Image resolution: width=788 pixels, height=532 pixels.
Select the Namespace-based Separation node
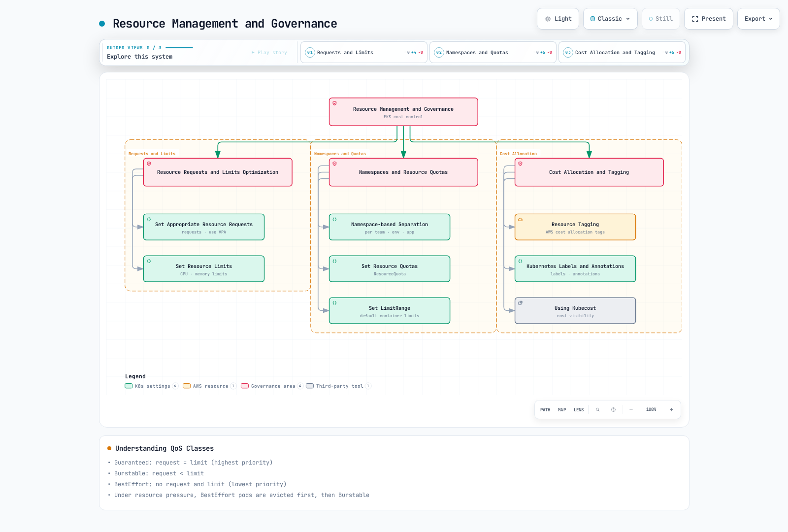[390, 227]
